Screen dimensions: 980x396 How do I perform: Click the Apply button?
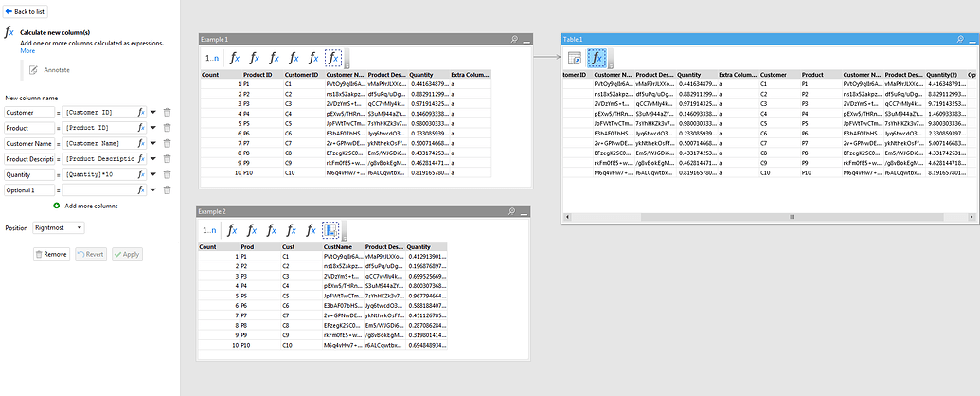pyautogui.click(x=128, y=255)
